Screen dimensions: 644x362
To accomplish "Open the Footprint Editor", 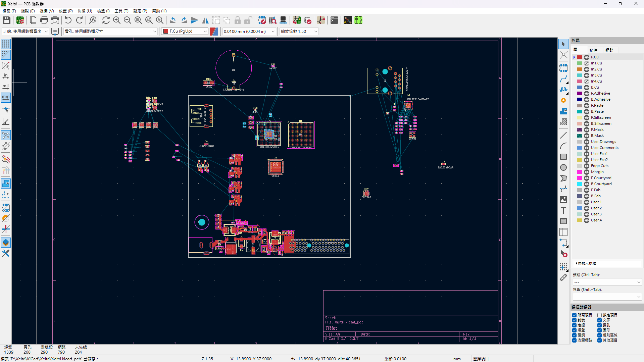I will point(262,20).
